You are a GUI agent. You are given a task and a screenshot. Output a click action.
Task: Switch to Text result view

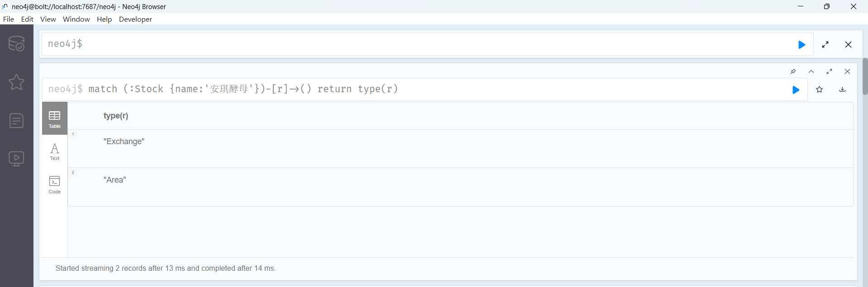(x=55, y=151)
